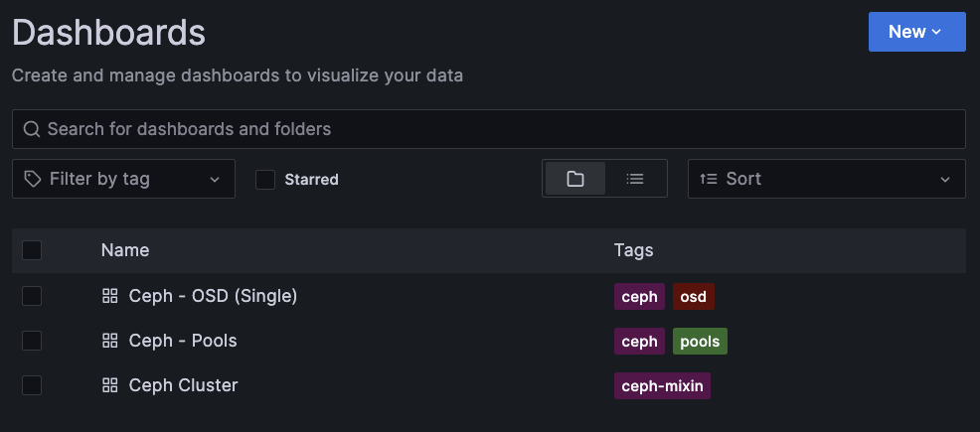
Task: Switch to list view icon
Action: coord(635,179)
